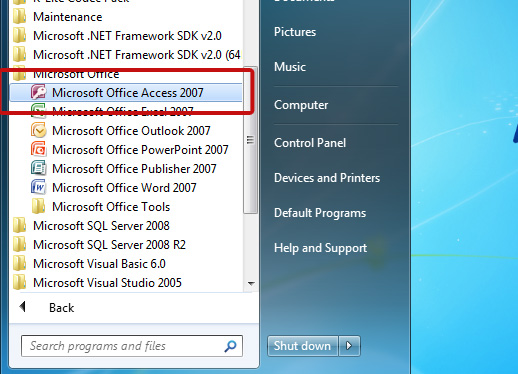Open the Microsoft Office Outlook 2007 icon
This screenshot has height=374, width=518.
[x=39, y=130]
